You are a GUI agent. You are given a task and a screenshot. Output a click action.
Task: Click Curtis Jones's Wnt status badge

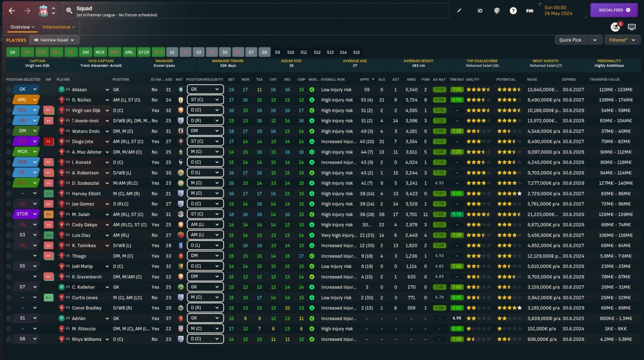point(48,298)
